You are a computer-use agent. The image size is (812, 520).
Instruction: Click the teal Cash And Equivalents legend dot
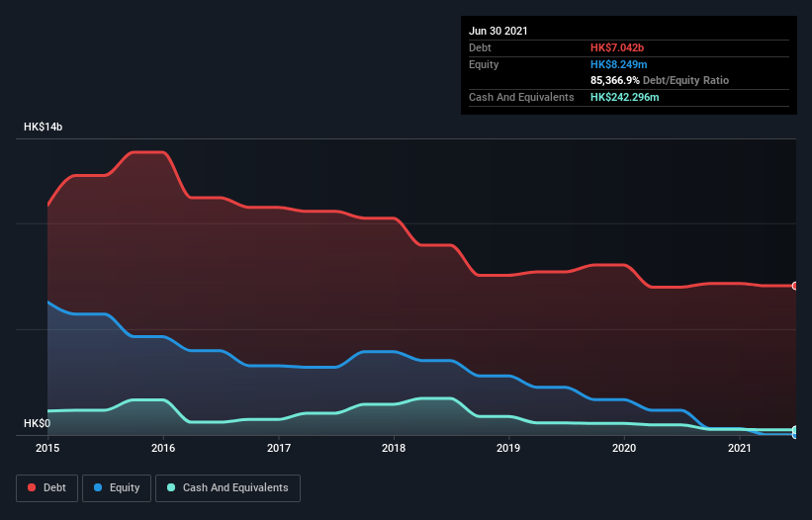click(x=171, y=487)
